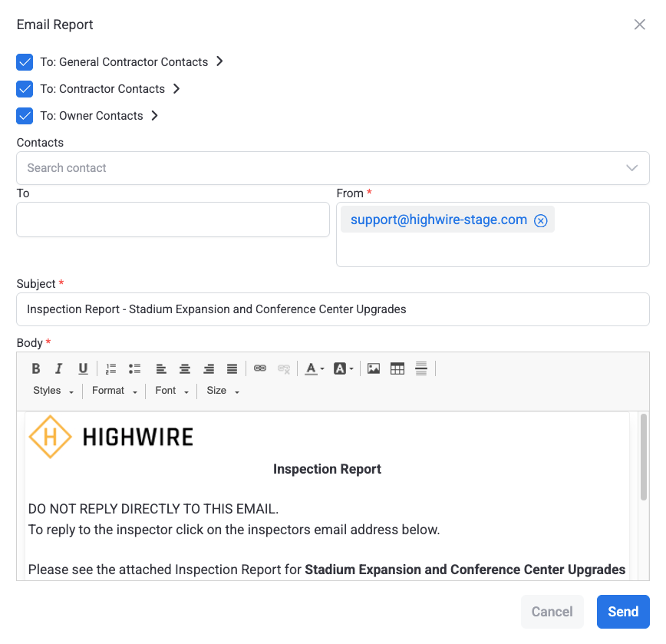The image size is (666, 644).
Task: Open the Styles dropdown
Action: click(53, 391)
